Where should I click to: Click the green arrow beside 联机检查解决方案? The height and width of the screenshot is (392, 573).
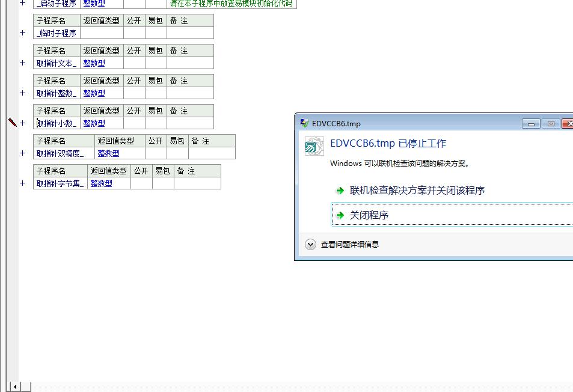(x=340, y=191)
